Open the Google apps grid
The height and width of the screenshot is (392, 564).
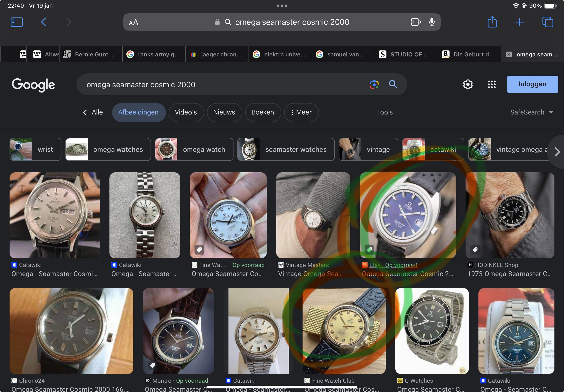(492, 84)
